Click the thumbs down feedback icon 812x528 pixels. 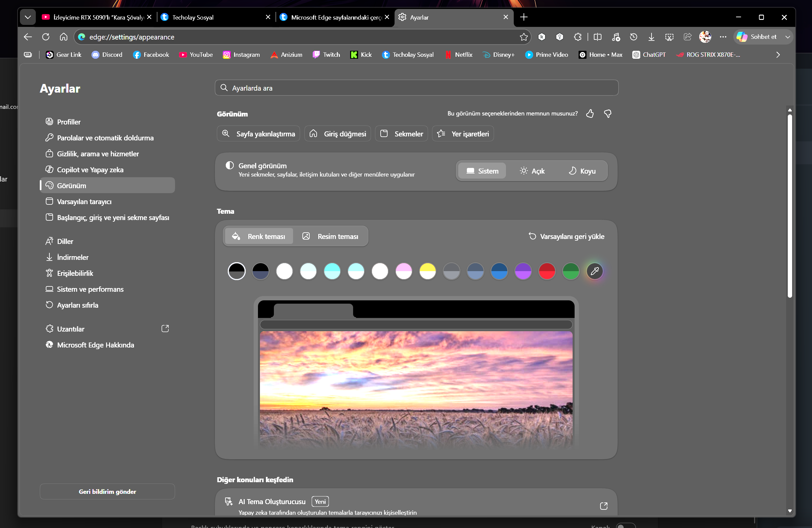point(608,114)
